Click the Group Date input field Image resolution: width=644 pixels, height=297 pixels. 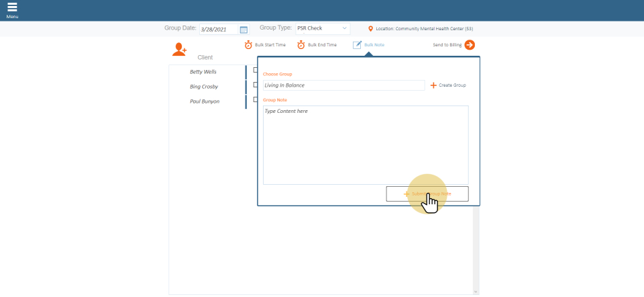click(x=218, y=30)
